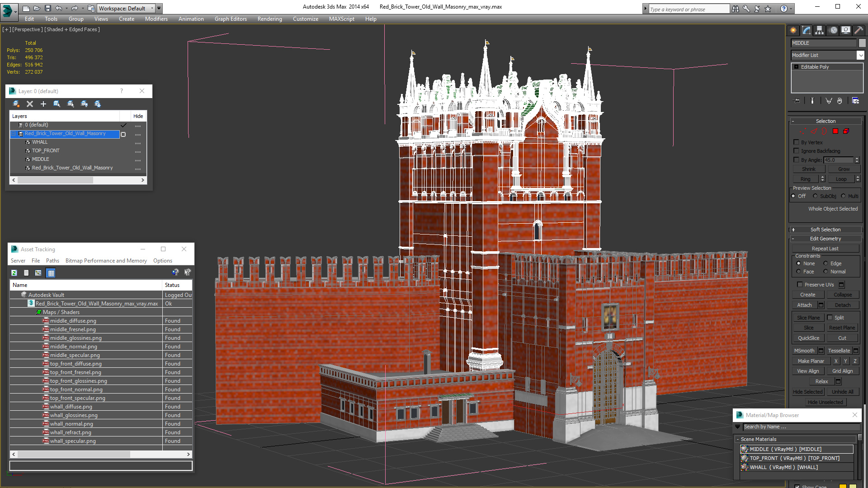Open the Motion command panel tab
The image size is (868, 488).
833,30
